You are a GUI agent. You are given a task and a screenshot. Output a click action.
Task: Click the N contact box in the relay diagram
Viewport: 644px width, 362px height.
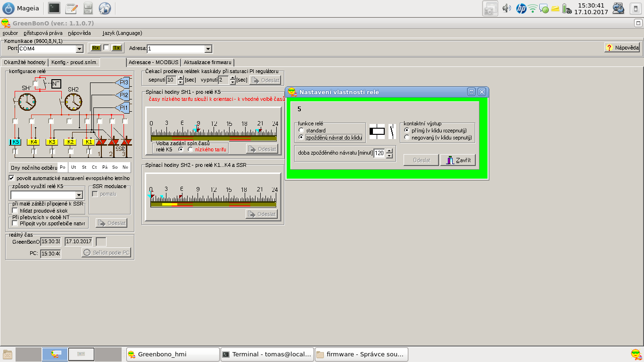[56, 84]
